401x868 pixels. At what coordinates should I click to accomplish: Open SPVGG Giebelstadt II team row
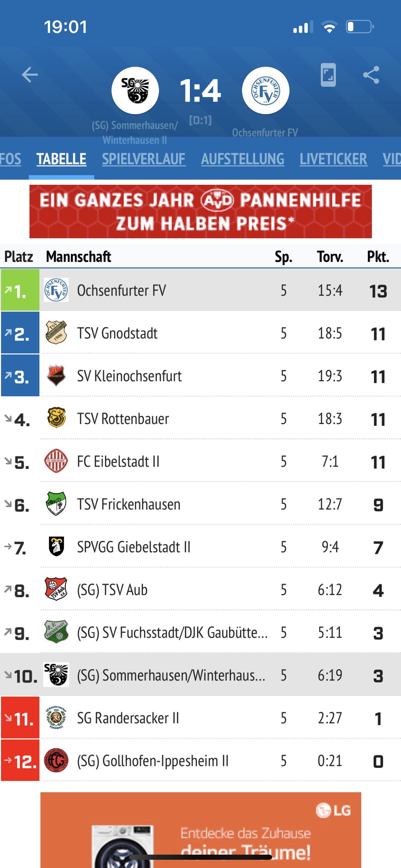point(200,546)
